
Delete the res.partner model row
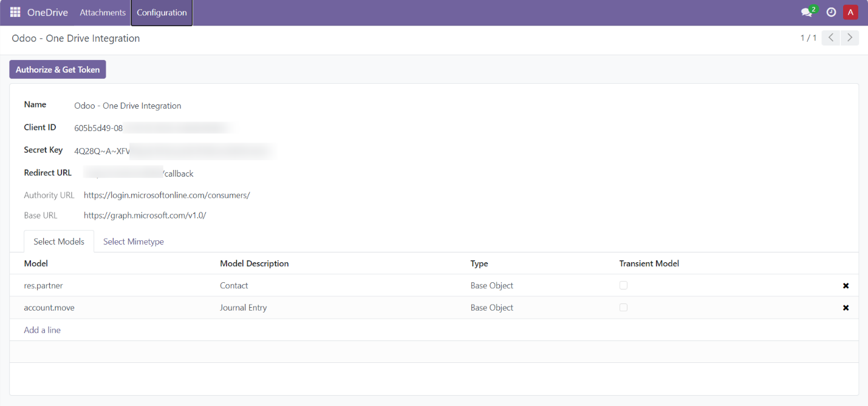tap(846, 286)
